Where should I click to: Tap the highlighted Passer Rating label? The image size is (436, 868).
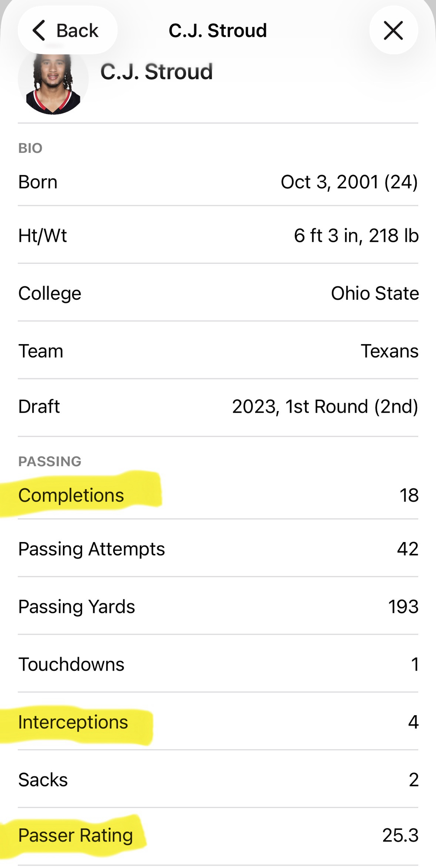pyautogui.click(x=75, y=835)
